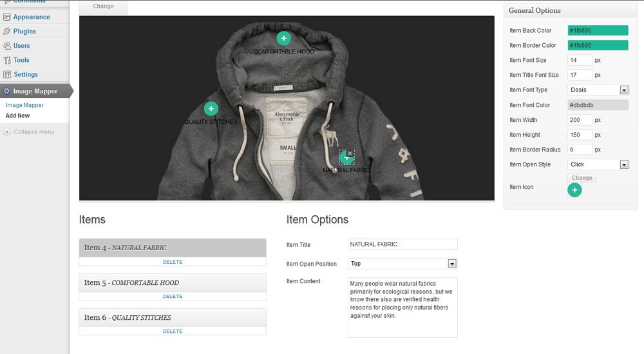Select the Add New submenu item

17,116
